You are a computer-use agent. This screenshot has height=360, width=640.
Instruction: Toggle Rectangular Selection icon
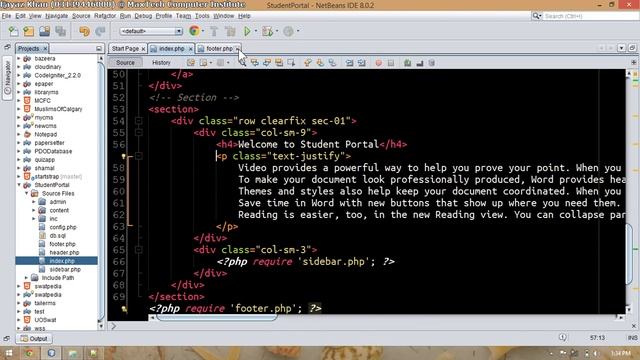pos(291,63)
